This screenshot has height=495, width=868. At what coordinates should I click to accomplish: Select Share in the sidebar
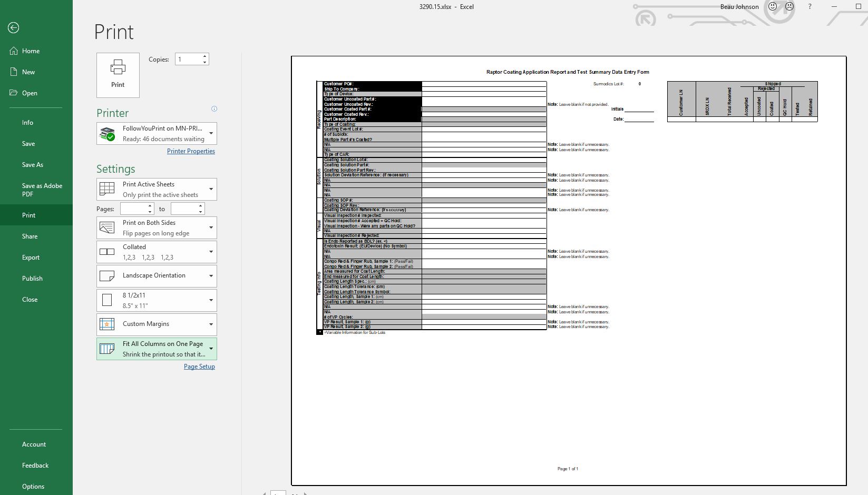click(36, 236)
